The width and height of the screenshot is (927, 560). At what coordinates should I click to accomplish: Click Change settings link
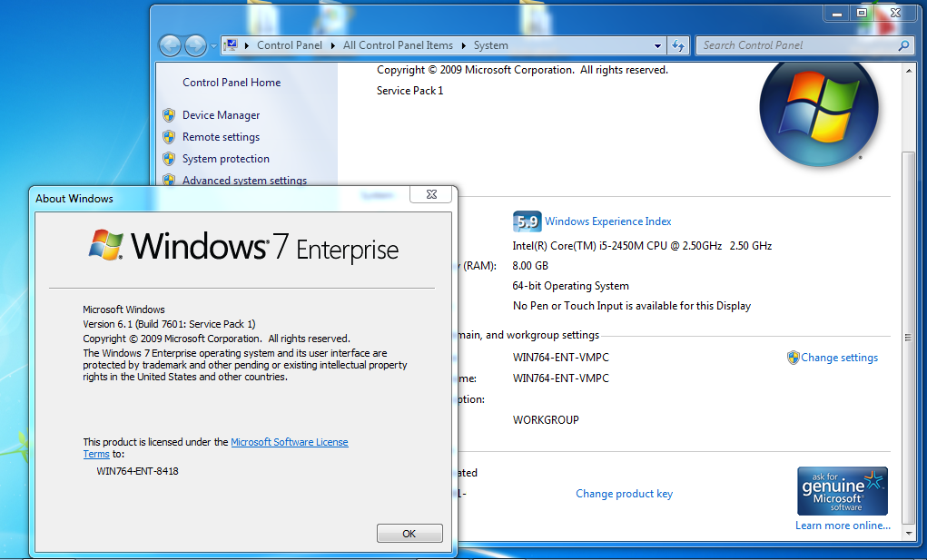pyautogui.click(x=840, y=358)
